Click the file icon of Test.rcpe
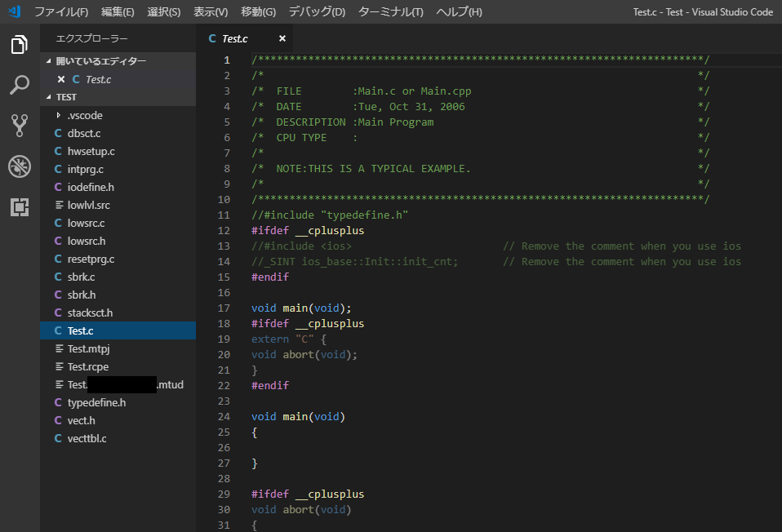782x532 pixels. [x=59, y=366]
